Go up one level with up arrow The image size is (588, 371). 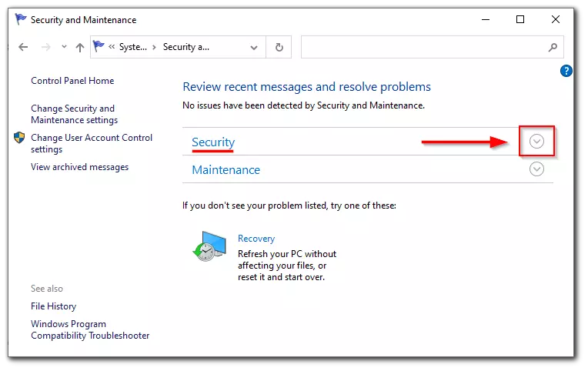pos(79,47)
